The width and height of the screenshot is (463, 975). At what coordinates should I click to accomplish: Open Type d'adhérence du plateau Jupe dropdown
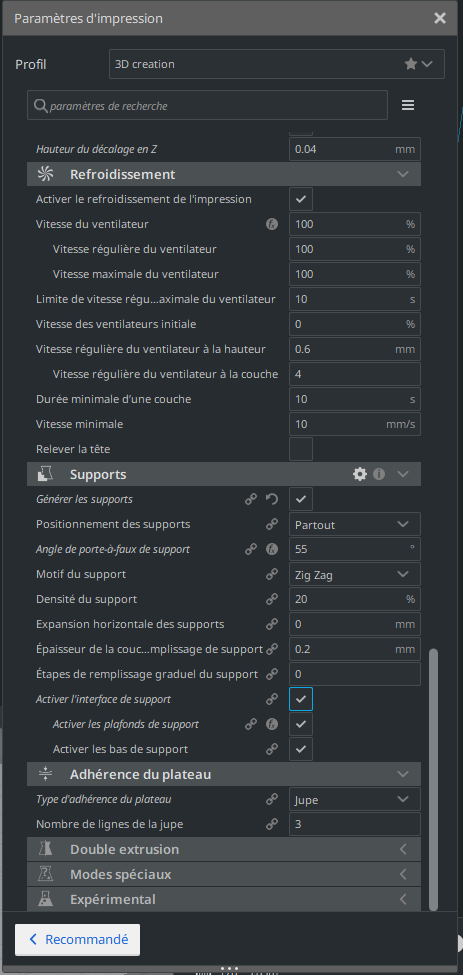(x=355, y=800)
